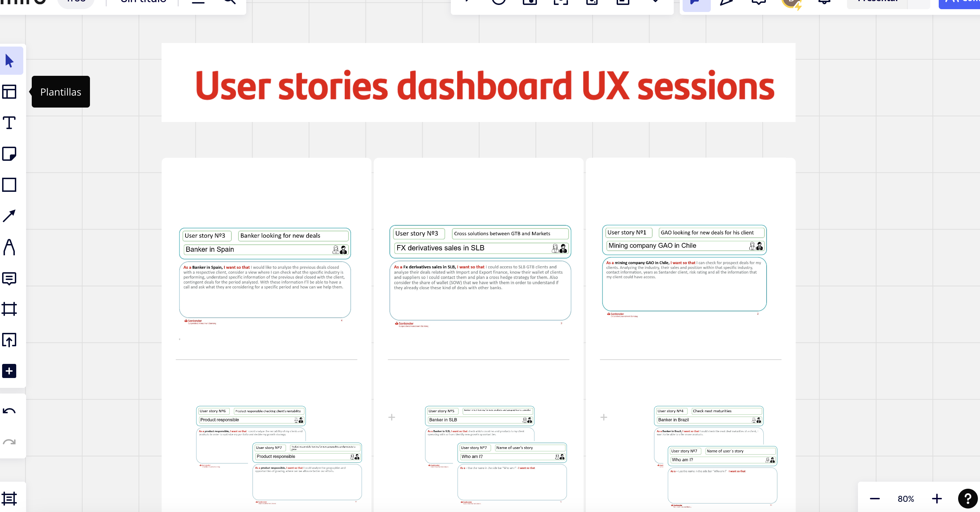Screen dimensions: 980x512
Task: Click the plus sign left of User story Nº4 card
Action: click(604, 417)
